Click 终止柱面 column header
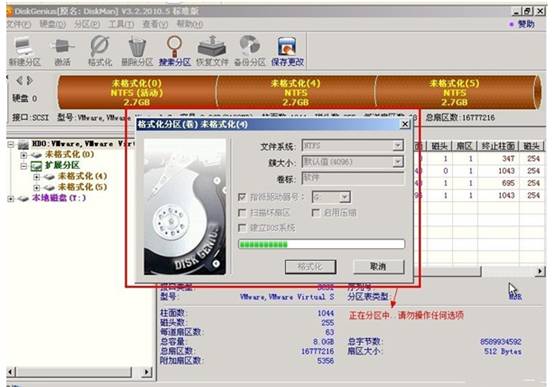 [x=498, y=146]
